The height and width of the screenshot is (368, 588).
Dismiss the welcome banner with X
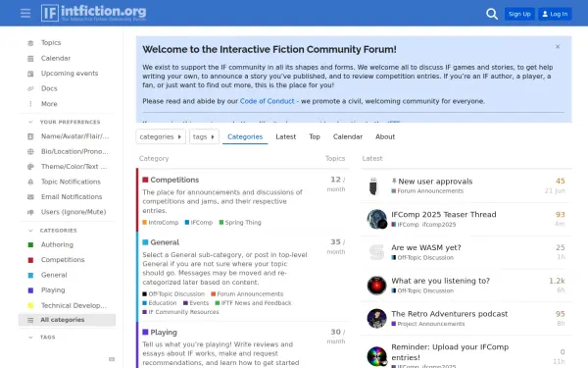[x=558, y=46]
